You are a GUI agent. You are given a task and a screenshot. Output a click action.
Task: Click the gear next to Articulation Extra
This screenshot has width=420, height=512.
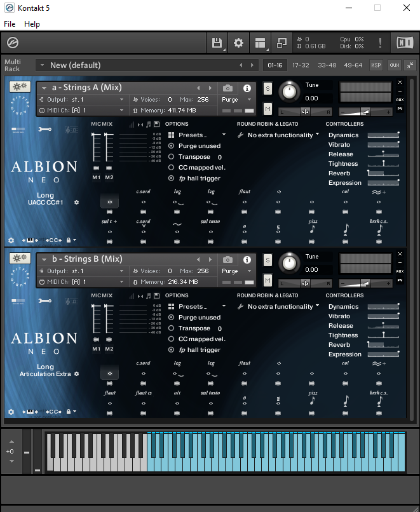pos(76,374)
